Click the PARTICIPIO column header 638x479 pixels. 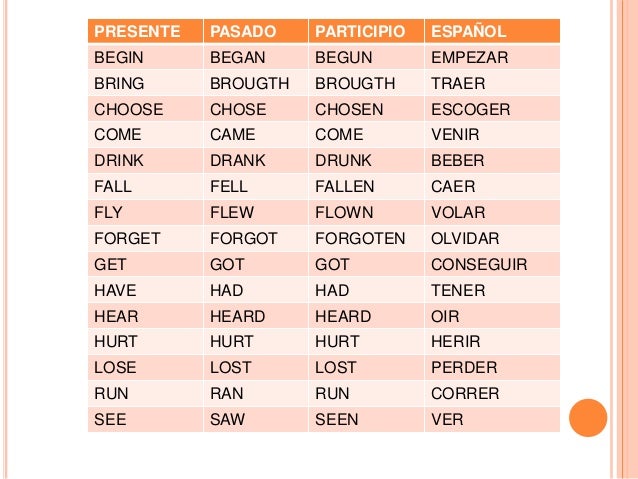[366, 31]
